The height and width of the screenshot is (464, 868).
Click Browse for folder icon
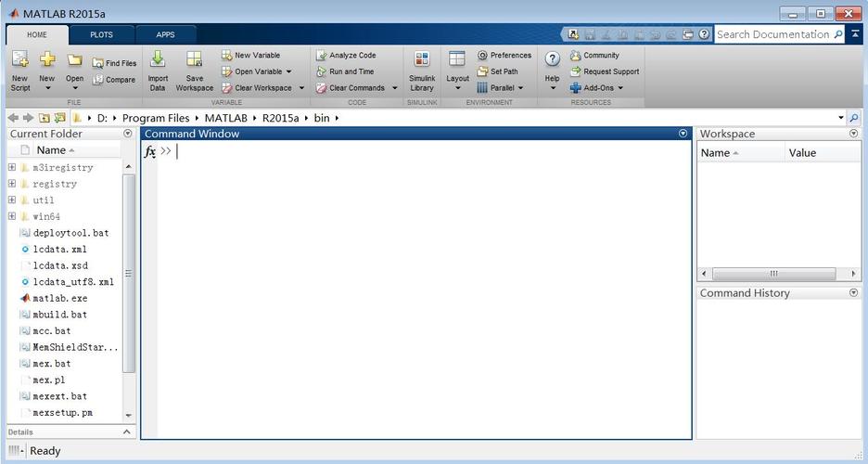[x=59, y=118]
